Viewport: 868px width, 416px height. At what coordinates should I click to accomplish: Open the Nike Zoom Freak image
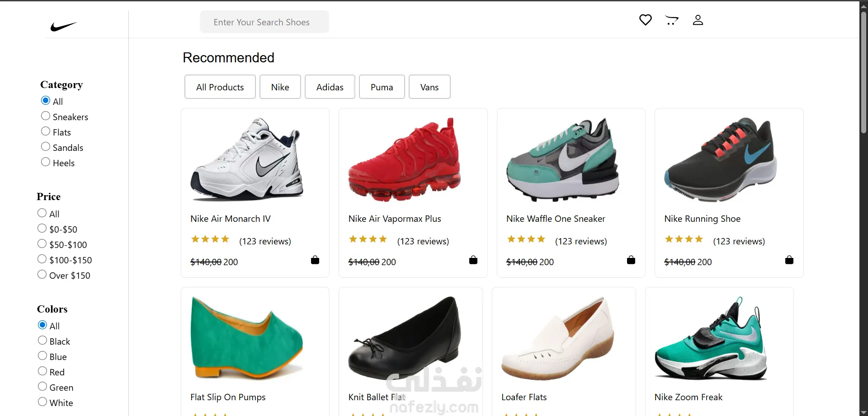[711, 338]
